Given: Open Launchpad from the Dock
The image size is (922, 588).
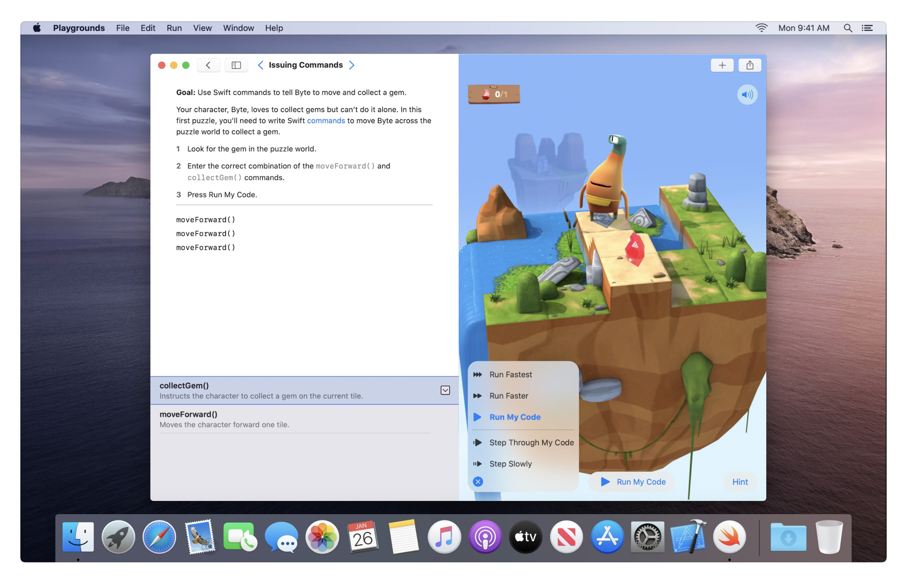Looking at the screenshot, I should 119,537.
